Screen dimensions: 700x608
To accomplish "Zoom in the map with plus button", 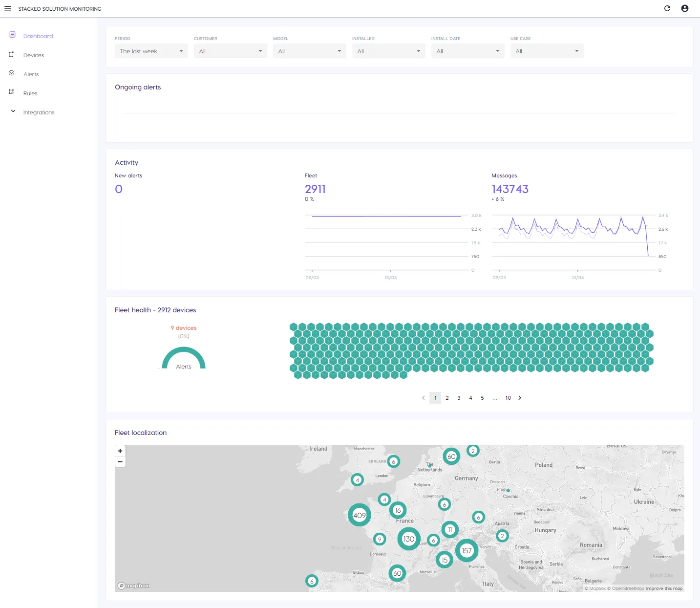I will 120,451.
